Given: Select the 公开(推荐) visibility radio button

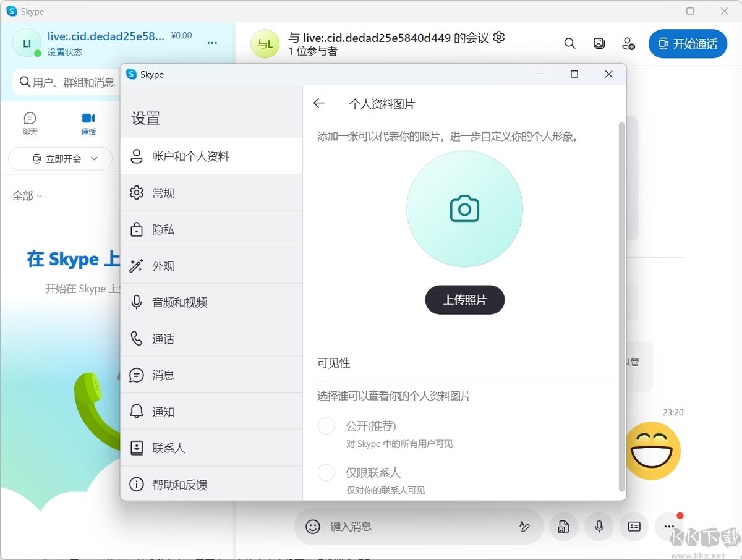Looking at the screenshot, I should pyautogui.click(x=326, y=425).
